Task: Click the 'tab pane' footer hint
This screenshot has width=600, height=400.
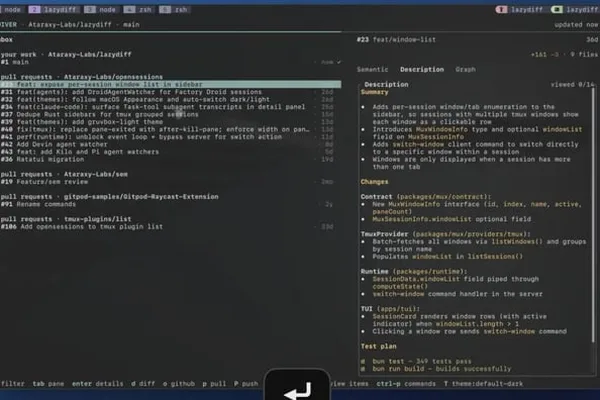Action: [48, 384]
